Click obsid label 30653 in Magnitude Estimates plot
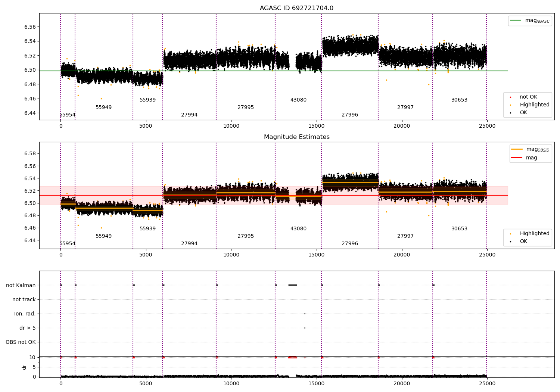The width and height of the screenshot is (560, 392). point(459,229)
